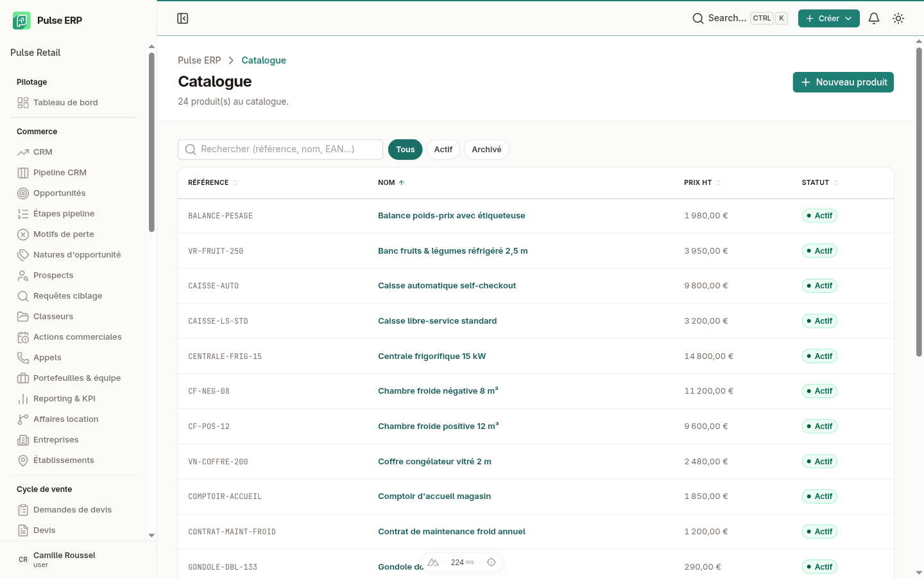Click the Demandes de devis clipboard icon
924x578 pixels.
pos(23,510)
